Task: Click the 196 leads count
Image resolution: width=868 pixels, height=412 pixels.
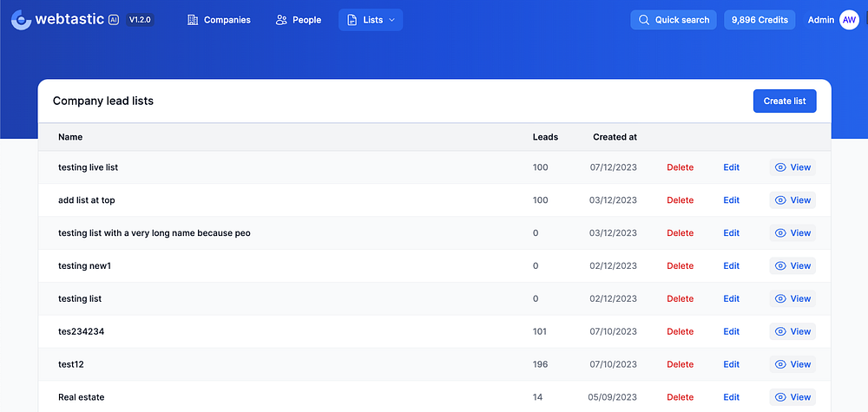Action: point(540,364)
